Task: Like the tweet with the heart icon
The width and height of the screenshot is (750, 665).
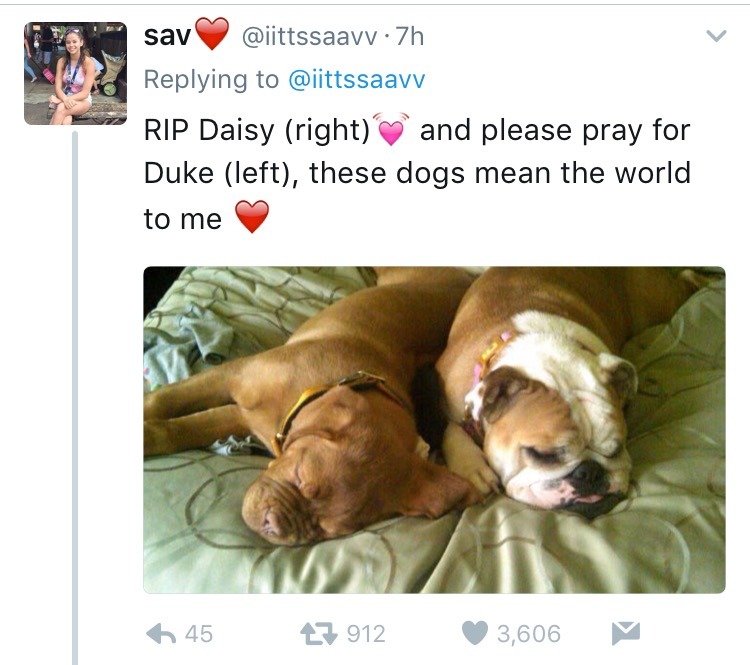Action: click(x=475, y=632)
